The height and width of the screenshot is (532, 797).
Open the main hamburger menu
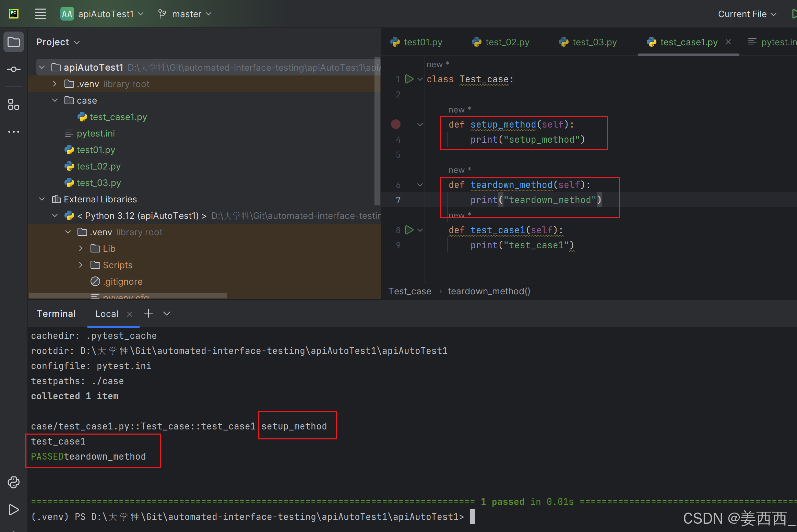tap(40, 14)
